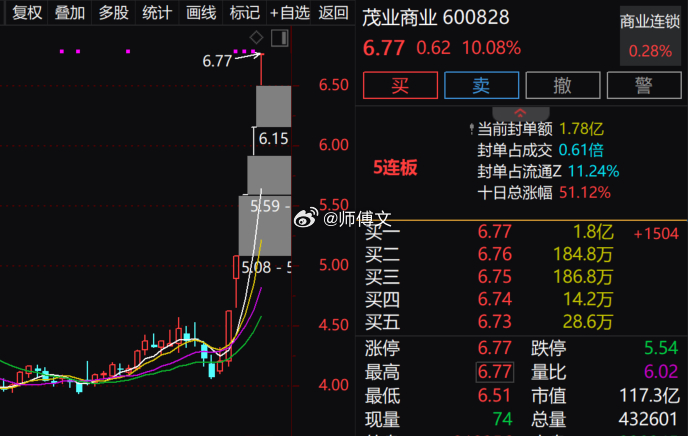
Task: Click the 返回 button
Action: pos(333,13)
